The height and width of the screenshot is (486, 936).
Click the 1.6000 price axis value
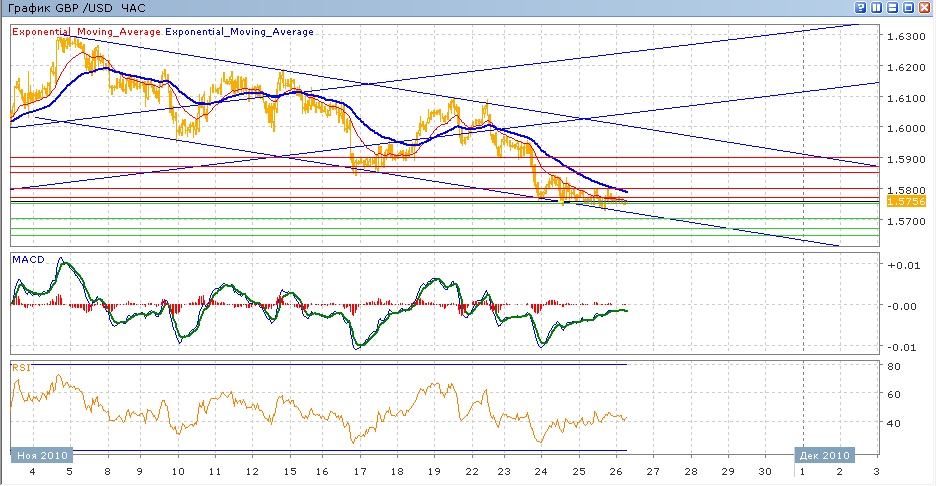point(906,128)
